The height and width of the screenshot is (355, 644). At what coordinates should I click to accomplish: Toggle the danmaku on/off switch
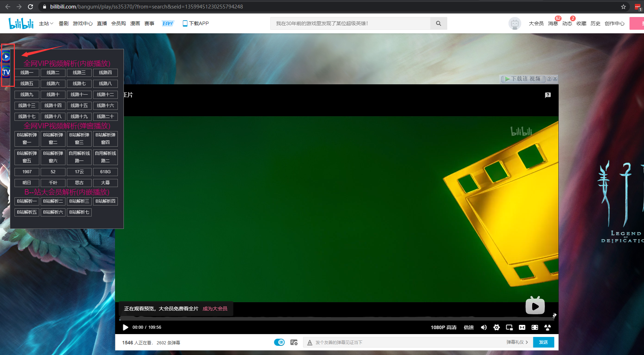point(279,342)
